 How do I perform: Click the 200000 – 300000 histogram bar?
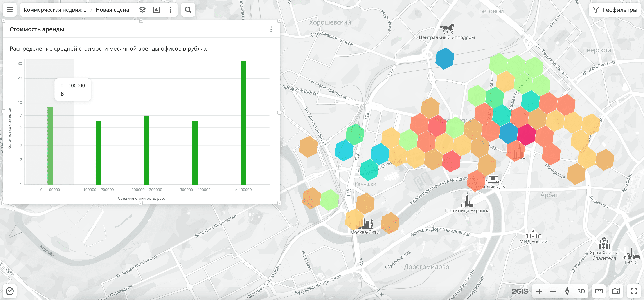tap(147, 150)
